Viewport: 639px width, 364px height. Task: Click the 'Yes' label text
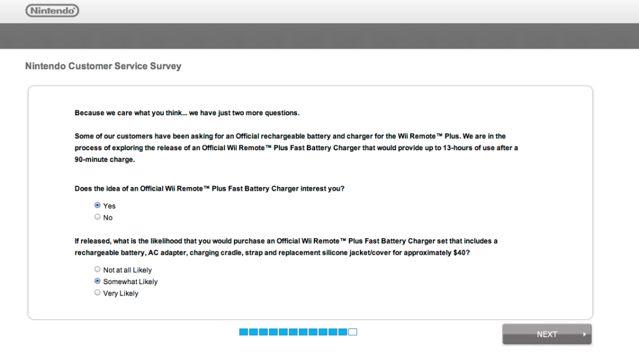click(109, 206)
